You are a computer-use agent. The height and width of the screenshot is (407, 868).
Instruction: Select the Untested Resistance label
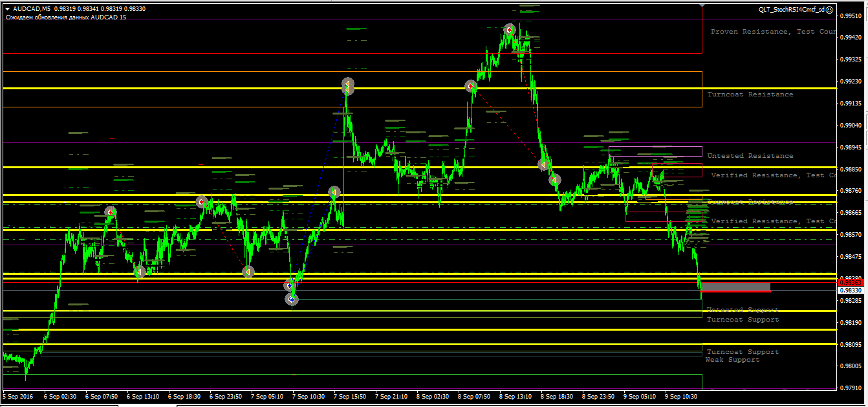coord(750,156)
